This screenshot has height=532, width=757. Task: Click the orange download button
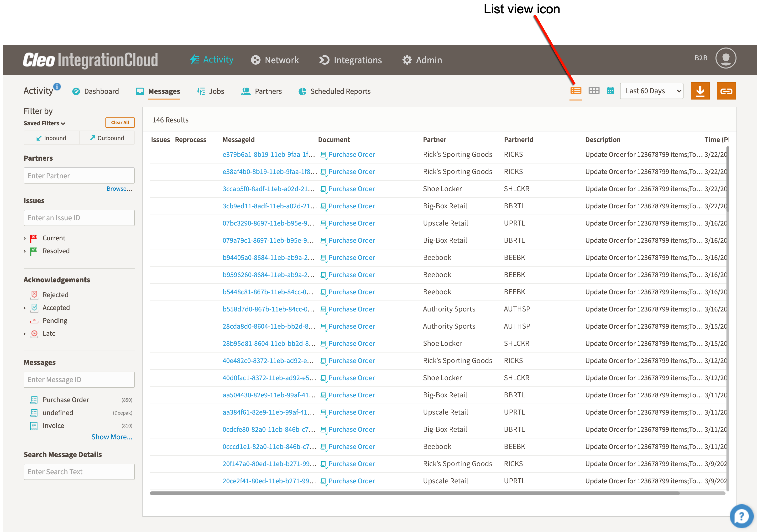(x=700, y=91)
